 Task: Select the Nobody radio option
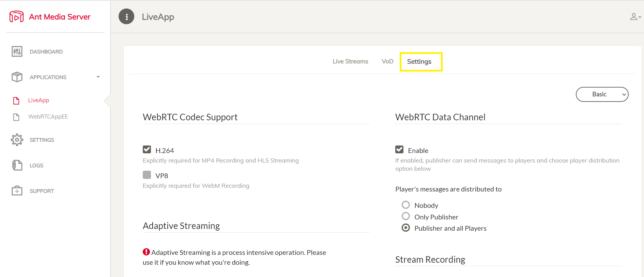[x=406, y=205]
